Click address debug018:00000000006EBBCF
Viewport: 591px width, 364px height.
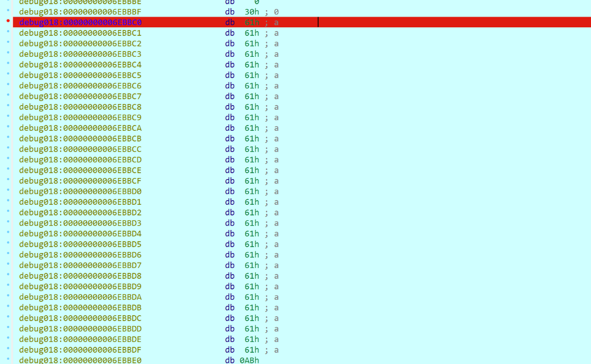[80, 181]
